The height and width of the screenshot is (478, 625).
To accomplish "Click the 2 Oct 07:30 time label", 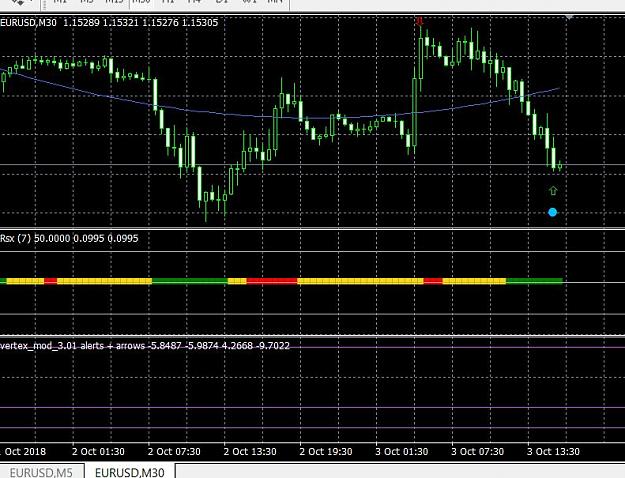I will [174, 452].
